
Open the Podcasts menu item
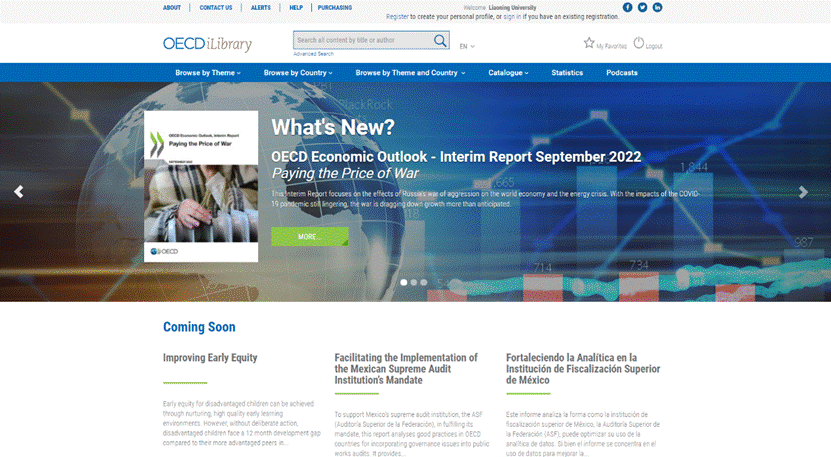(621, 73)
